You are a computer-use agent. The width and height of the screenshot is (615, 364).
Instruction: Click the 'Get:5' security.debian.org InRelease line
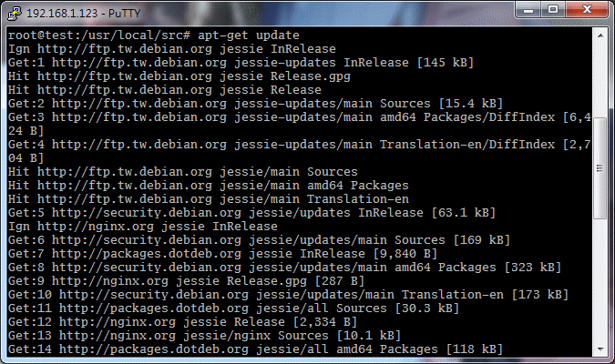click(x=251, y=213)
